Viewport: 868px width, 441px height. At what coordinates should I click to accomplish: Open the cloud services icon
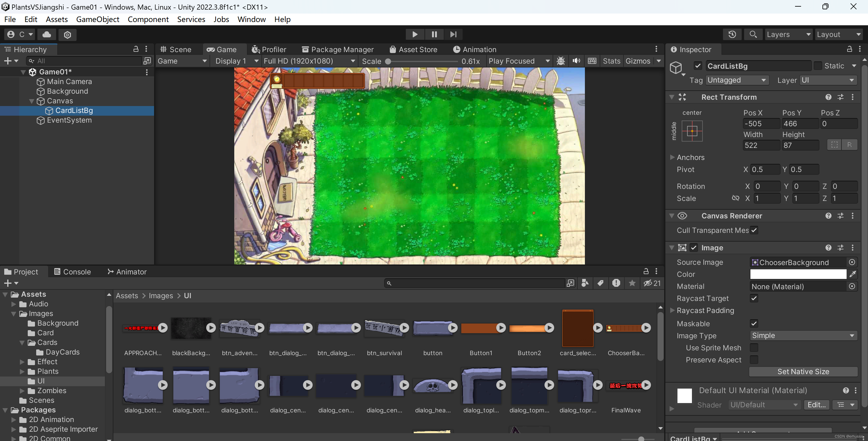point(47,34)
